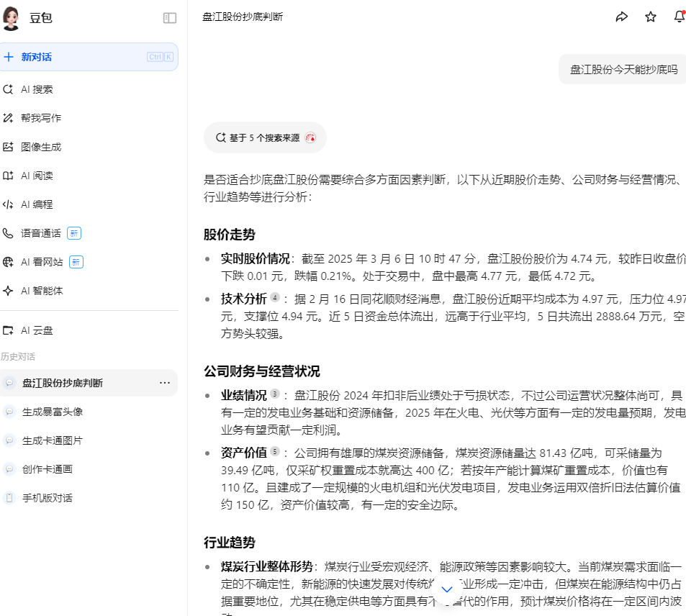Open 帮我写作 writing assistant
The image size is (686, 616).
[x=40, y=118]
